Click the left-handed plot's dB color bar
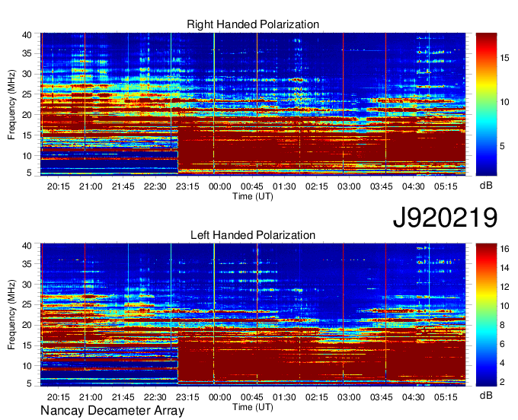The width and height of the screenshot is (518, 420). click(486, 315)
